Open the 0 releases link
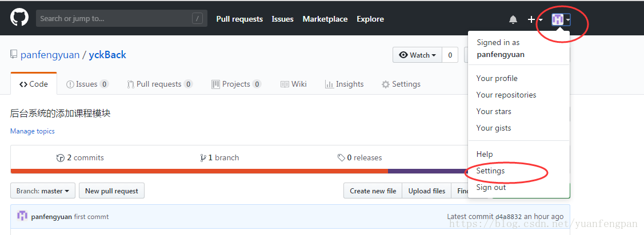The image size is (644, 235). pos(360,157)
